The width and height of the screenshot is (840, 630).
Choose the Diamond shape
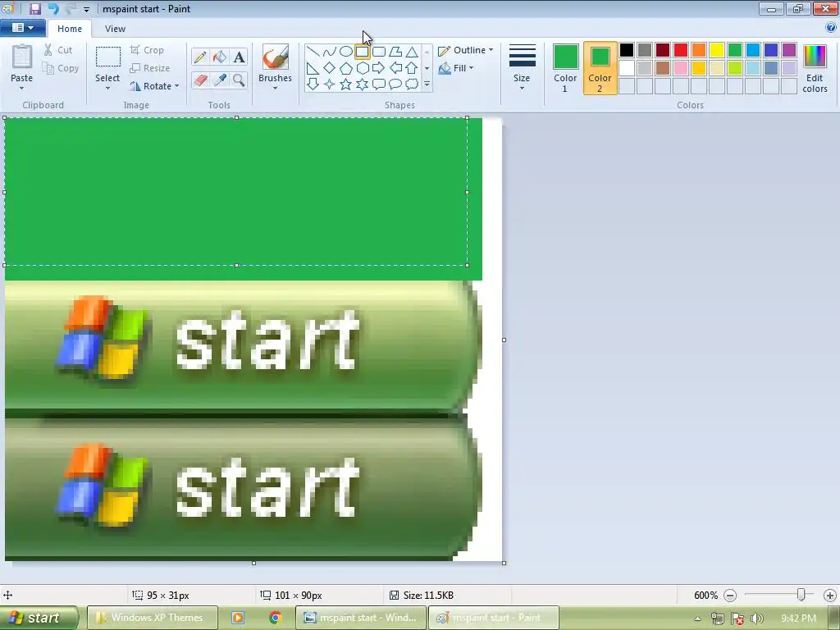tap(330, 68)
